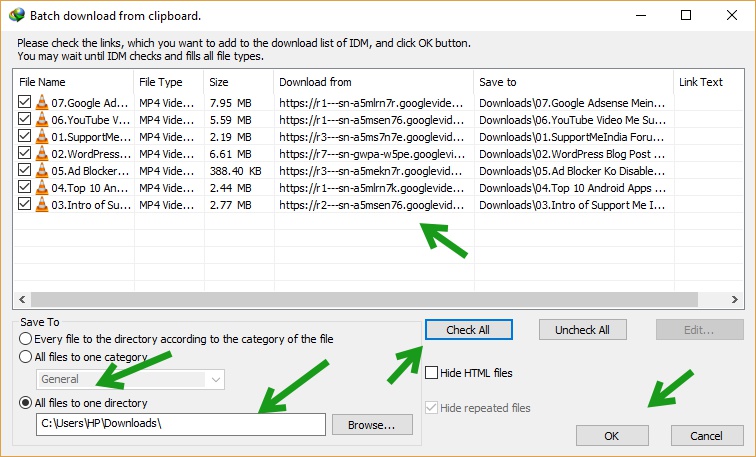756x457 pixels.
Task: Confirm with the OK button
Action: (x=612, y=436)
